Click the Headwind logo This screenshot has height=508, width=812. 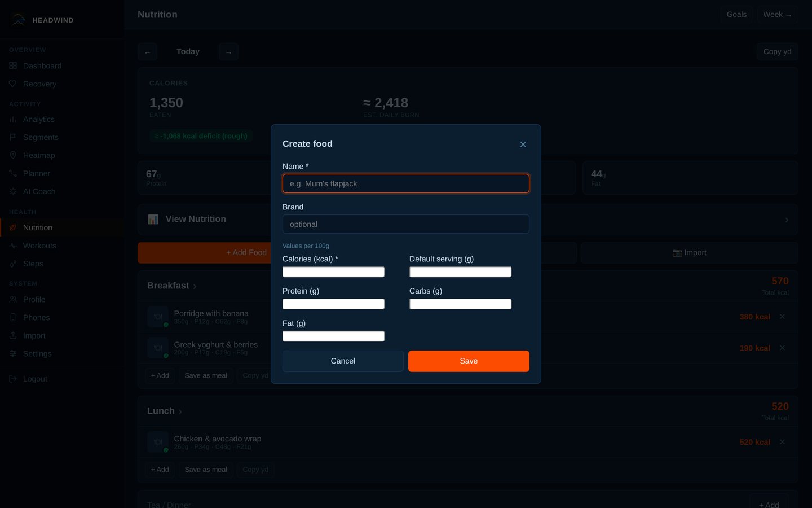coord(18,20)
